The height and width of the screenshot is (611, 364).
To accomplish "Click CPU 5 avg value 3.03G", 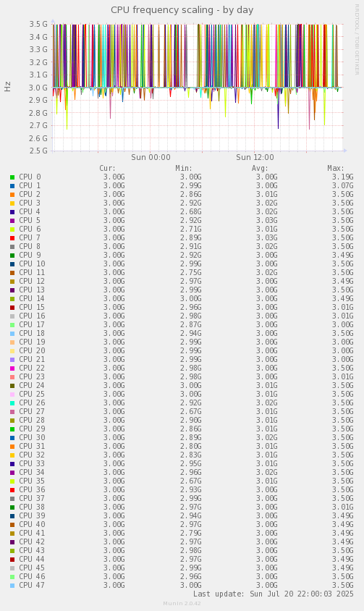I will tap(267, 221).
